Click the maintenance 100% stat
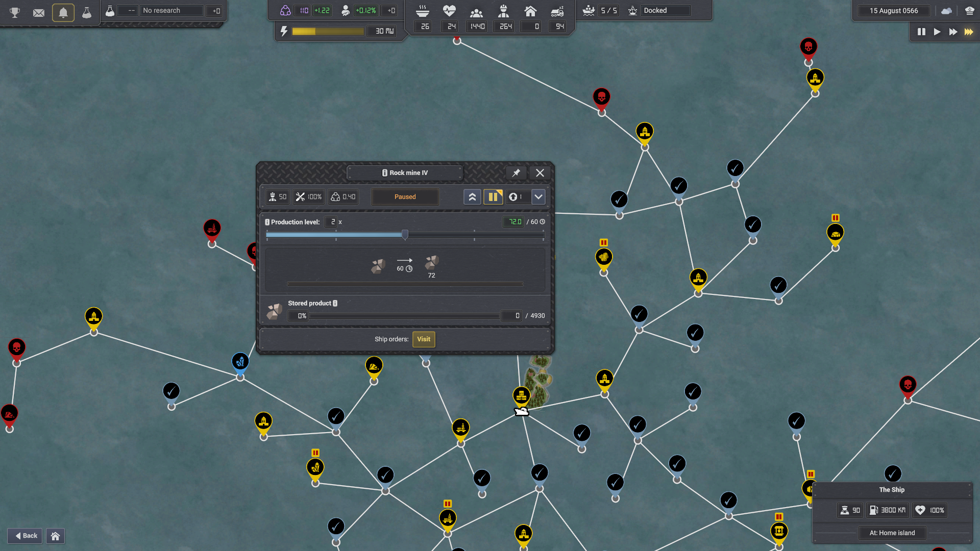Screen dimensions: 980x551 point(309,197)
